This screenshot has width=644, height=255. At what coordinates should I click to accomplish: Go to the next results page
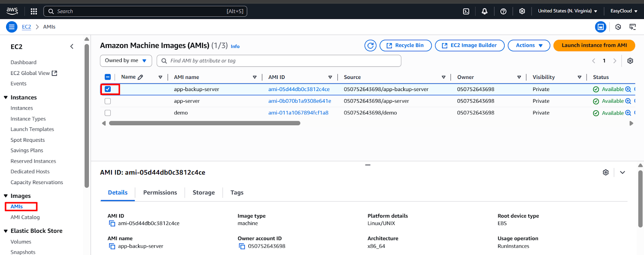(615, 61)
